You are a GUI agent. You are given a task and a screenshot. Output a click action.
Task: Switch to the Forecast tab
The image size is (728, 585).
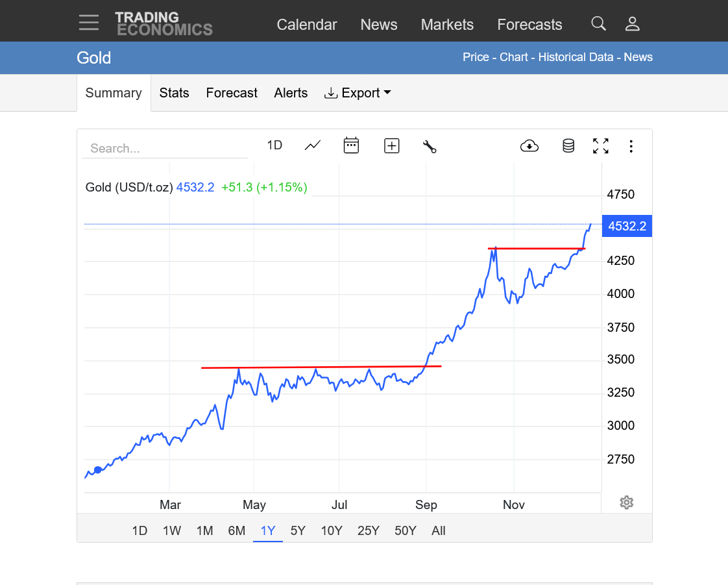232,93
